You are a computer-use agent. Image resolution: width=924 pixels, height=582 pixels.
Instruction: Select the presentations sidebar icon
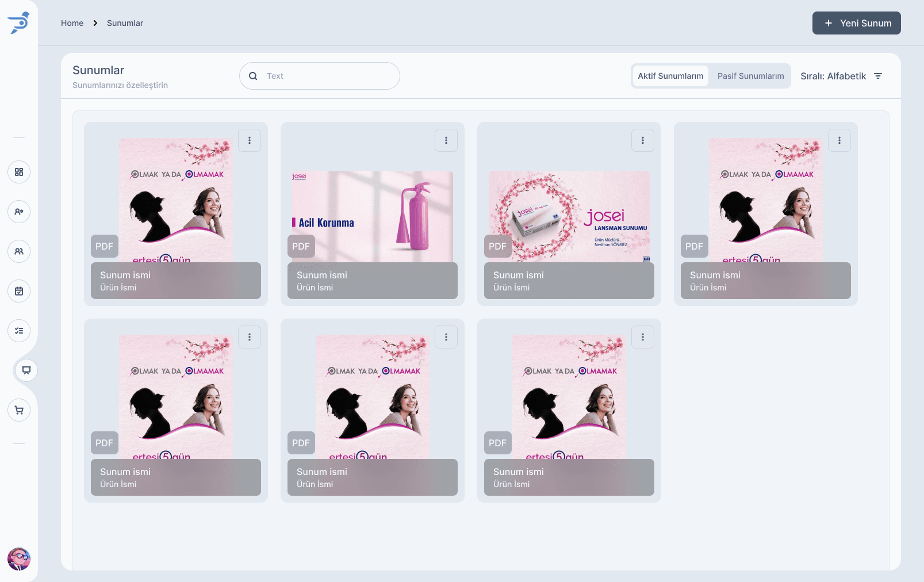pos(26,370)
